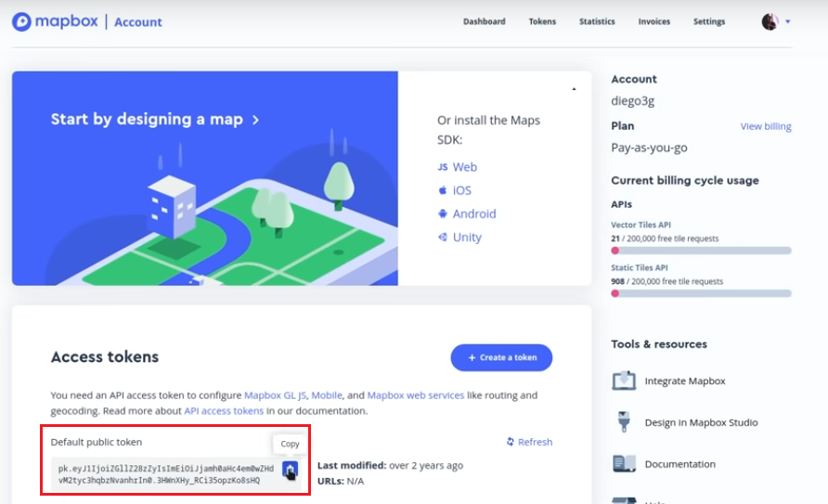Open the Dashboard nav item
The height and width of the screenshot is (504, 828).
pyautogui.click(x=485, y=21)
